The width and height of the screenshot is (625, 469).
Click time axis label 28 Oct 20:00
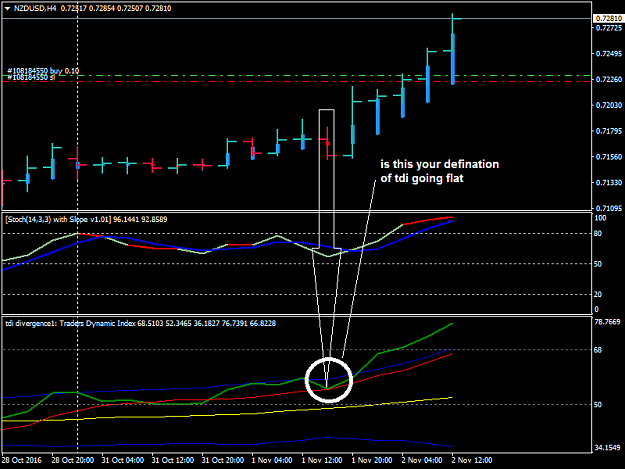(73, 460)
